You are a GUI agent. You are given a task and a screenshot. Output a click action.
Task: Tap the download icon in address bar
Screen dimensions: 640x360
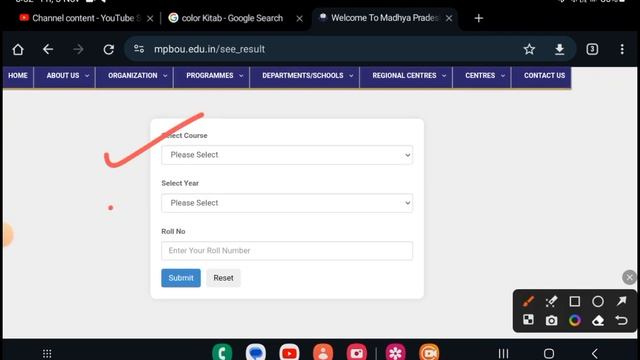pyautogui.click(x=560, y=49)
